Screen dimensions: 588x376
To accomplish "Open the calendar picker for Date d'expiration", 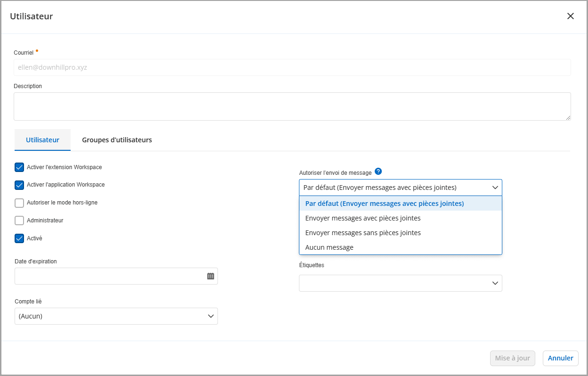I will 210,276.
